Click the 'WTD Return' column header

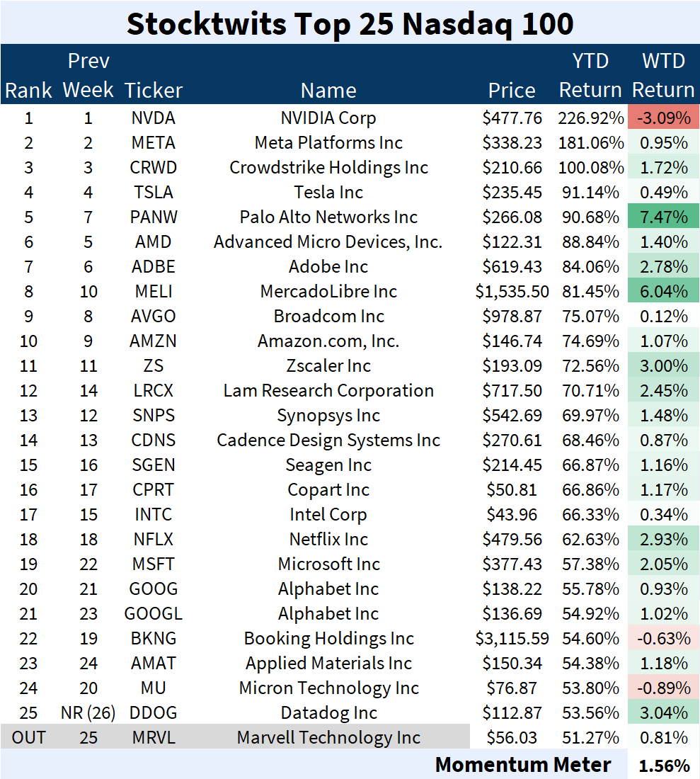(x=663, y=76)
